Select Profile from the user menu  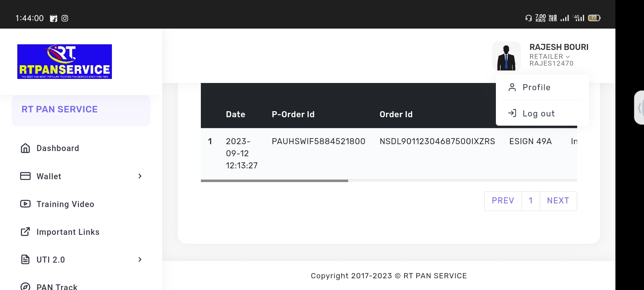tap(536, 87)
